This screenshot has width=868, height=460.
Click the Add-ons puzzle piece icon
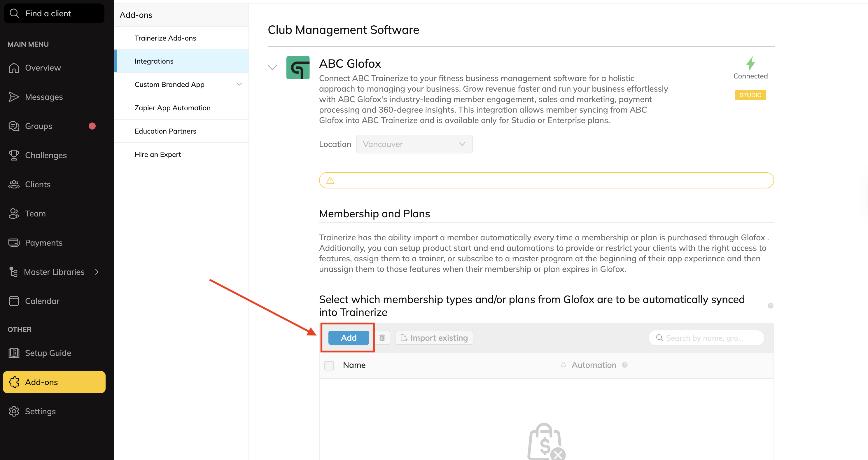coord(14,382)
